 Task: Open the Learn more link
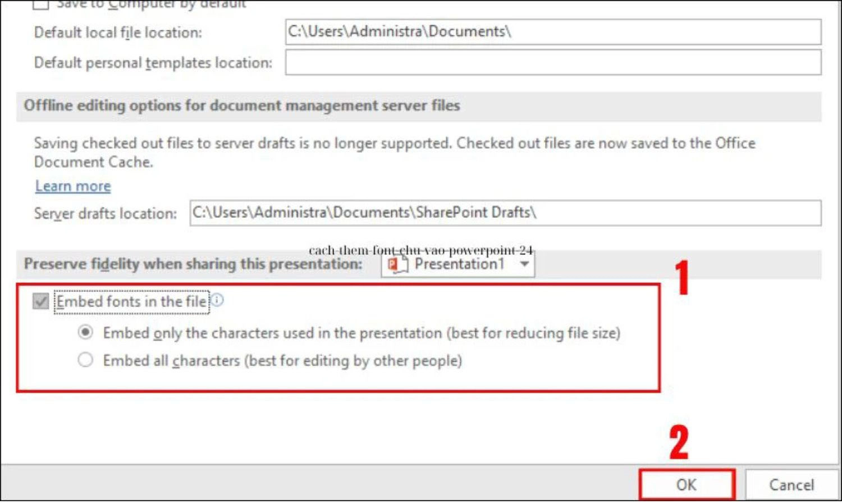click(x=73, y=186)
